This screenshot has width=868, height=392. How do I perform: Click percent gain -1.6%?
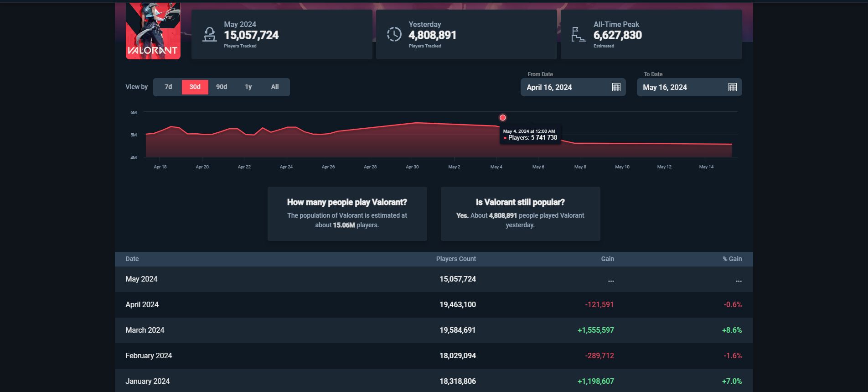(x=733, y=355)
